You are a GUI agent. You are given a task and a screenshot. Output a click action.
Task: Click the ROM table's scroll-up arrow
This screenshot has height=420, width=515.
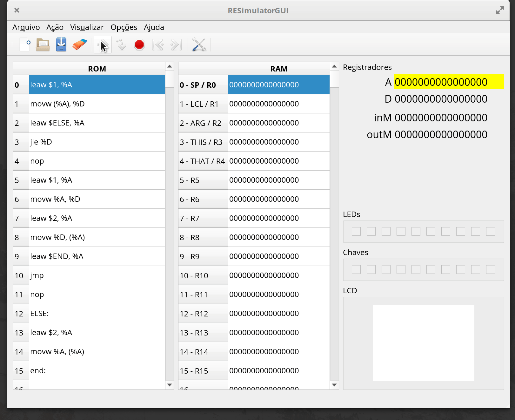[170, 66]
